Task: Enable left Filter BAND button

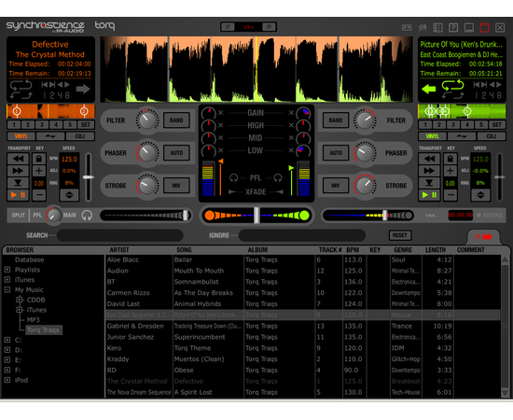Action: click(176, 120)
